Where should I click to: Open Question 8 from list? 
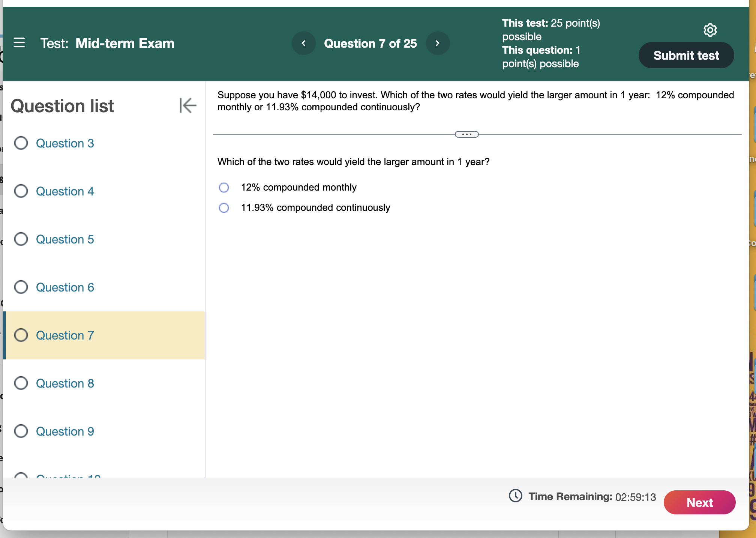coord(65,383)
